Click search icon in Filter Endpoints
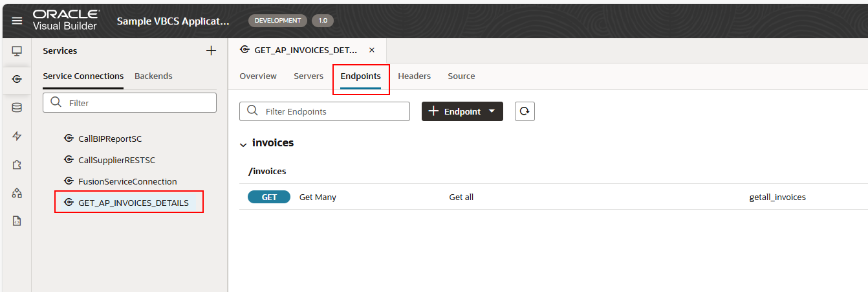Image resolution: width=868 pixels, height=292 pixels. click(x=252, y=111)
